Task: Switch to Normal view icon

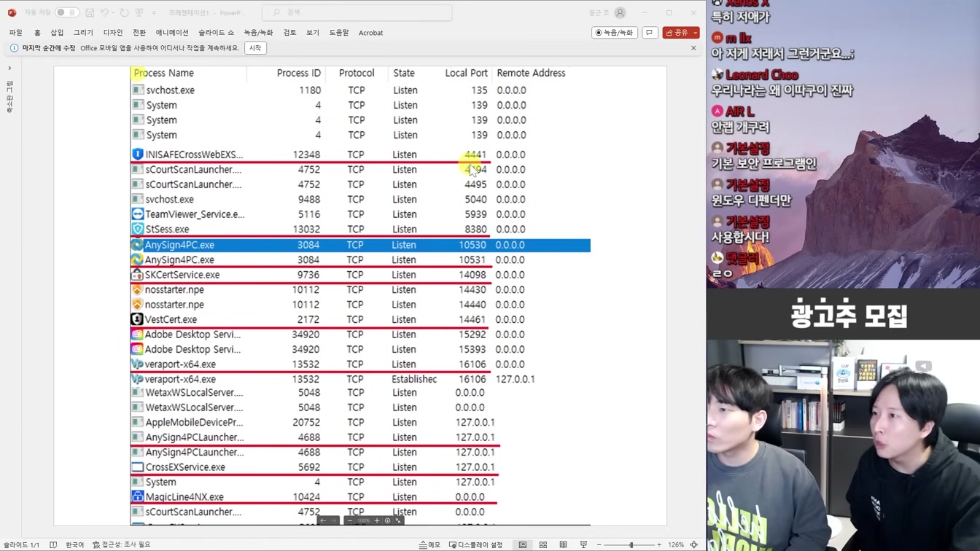Action: click(523, 544)
